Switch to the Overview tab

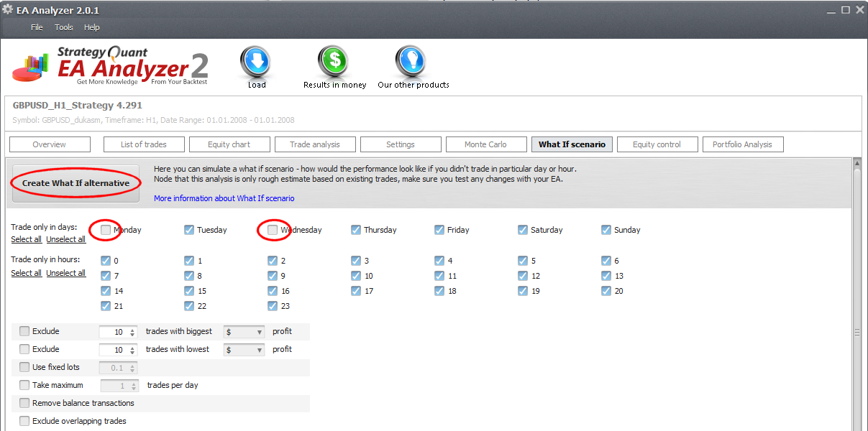[x=50, y=144]
